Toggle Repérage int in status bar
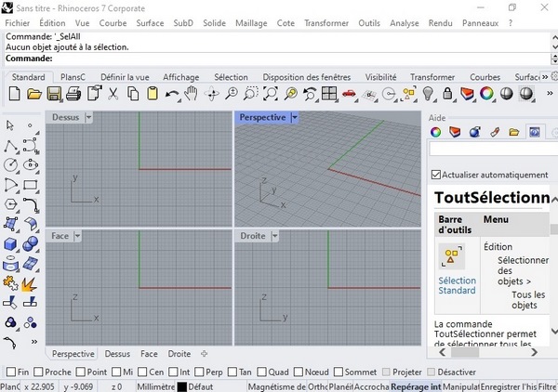The image size is (558, 392). [416, 386]
